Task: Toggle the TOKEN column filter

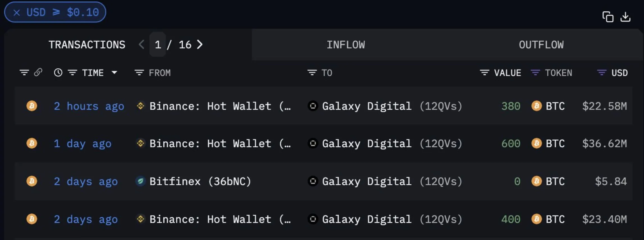Action: 535,73
